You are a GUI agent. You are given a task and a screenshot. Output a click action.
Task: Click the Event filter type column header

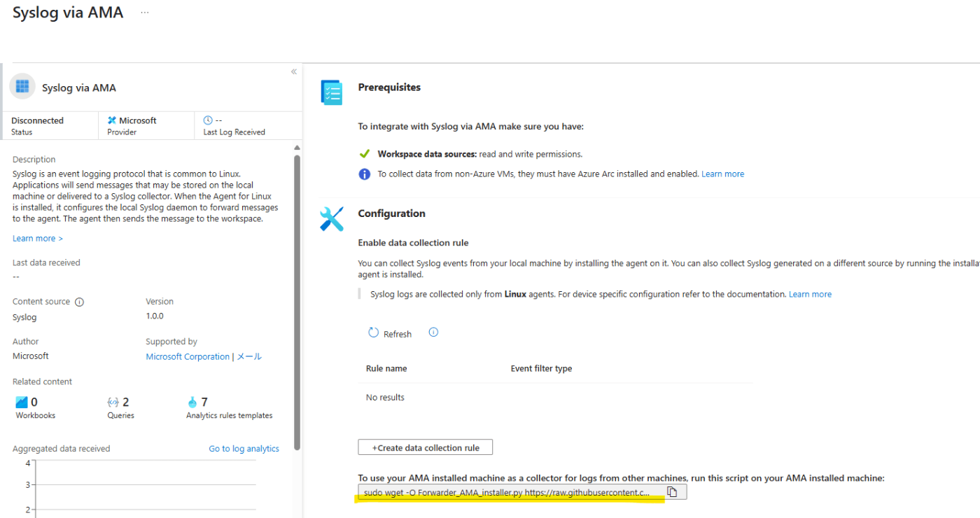coord(541,369)
